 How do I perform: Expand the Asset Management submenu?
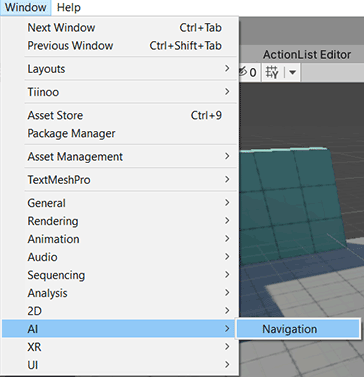pos(120,157)
